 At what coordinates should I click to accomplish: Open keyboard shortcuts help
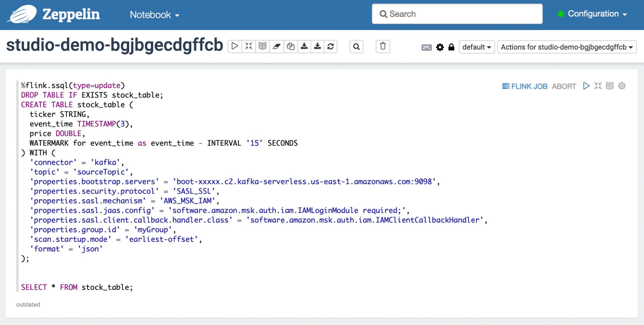click(x=426, y=47)
